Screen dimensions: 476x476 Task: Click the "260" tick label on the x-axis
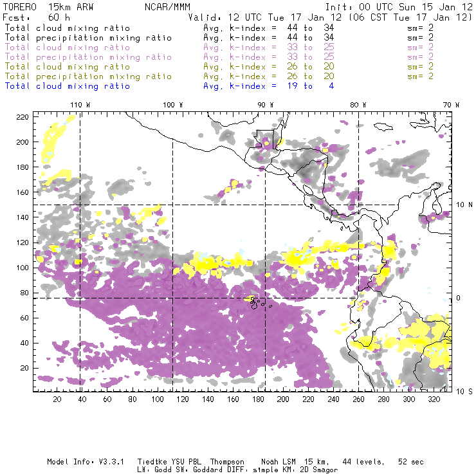358,399
